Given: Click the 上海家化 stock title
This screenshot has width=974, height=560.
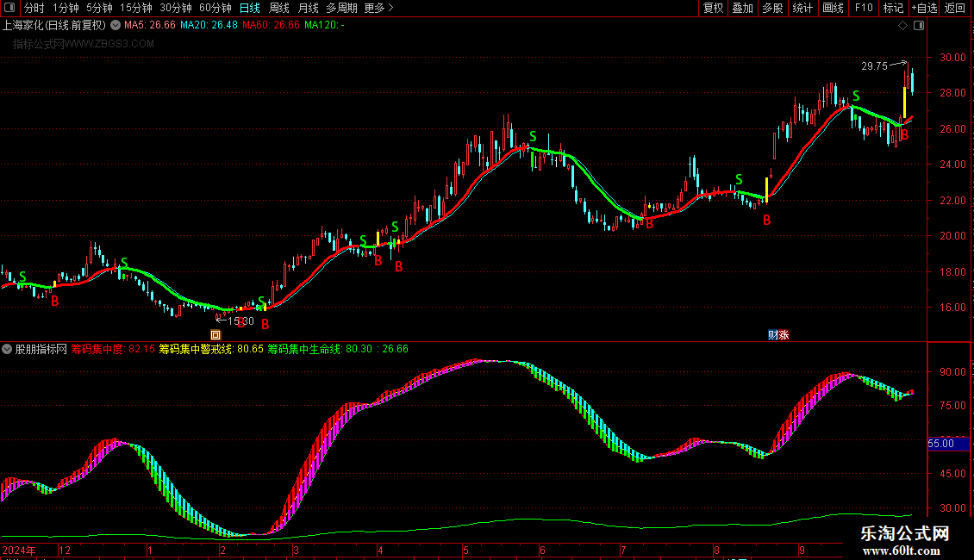Looking at the screenshot, I should pos(54,25).
